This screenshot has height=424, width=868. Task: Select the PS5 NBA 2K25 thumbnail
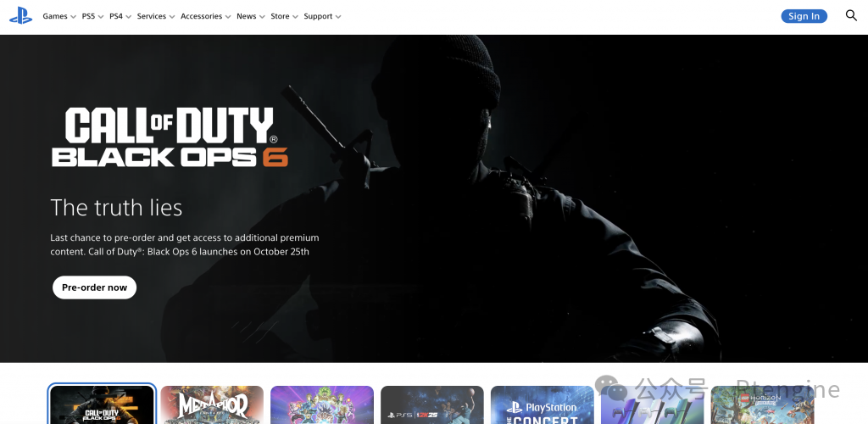pyautogui.click(x=432, y=404)
